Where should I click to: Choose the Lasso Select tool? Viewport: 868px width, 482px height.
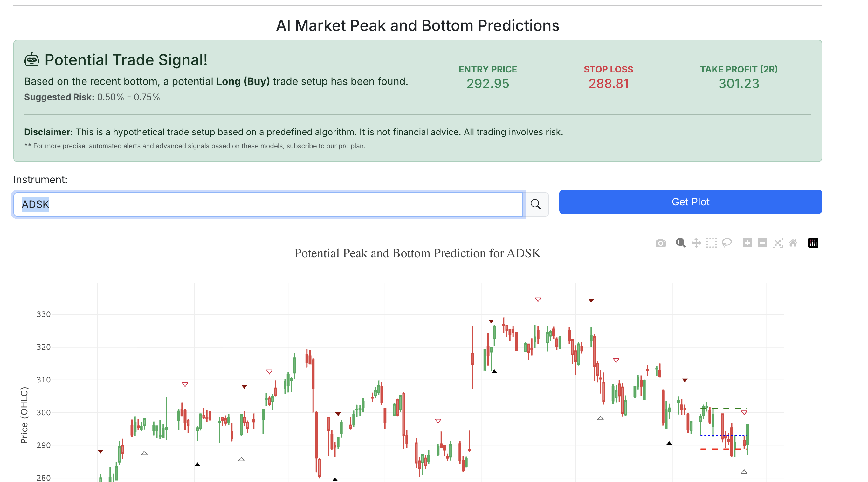pyautogui.click(x=727, y=243)
